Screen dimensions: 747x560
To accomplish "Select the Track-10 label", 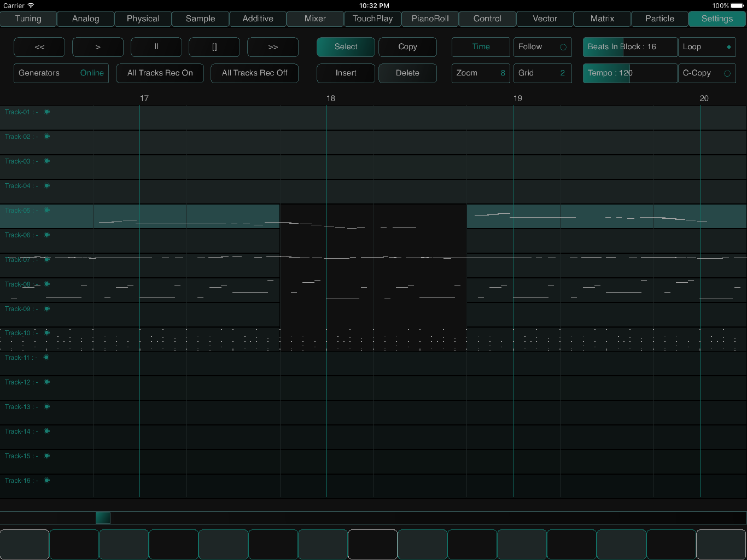I will 21,333.
